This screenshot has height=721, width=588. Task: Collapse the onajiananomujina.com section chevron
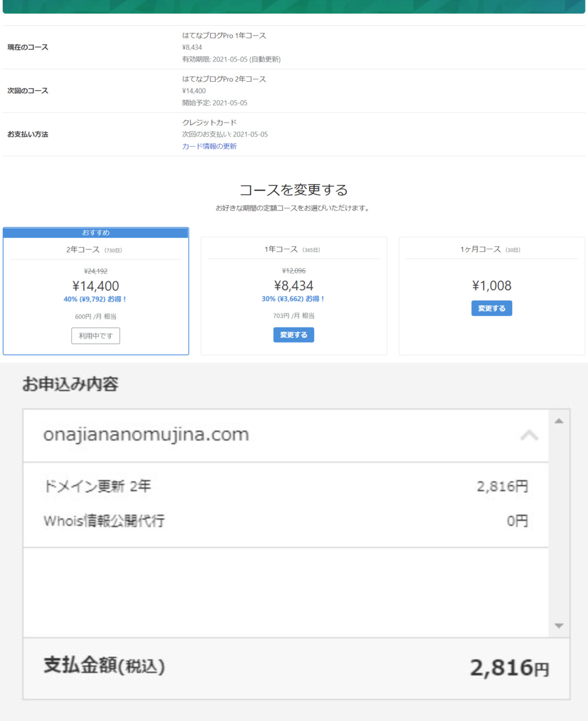pyautogui.click(x=529, y=435)
